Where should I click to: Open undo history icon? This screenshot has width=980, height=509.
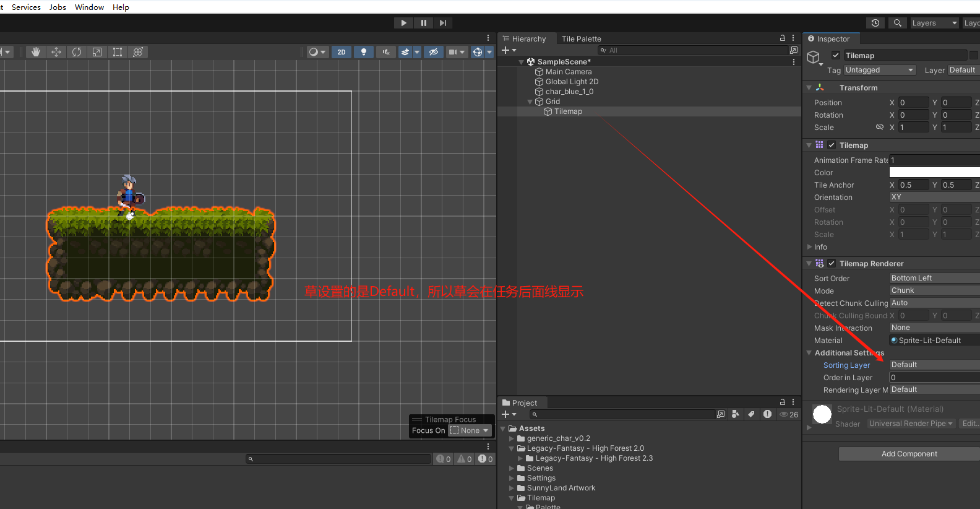875,23
